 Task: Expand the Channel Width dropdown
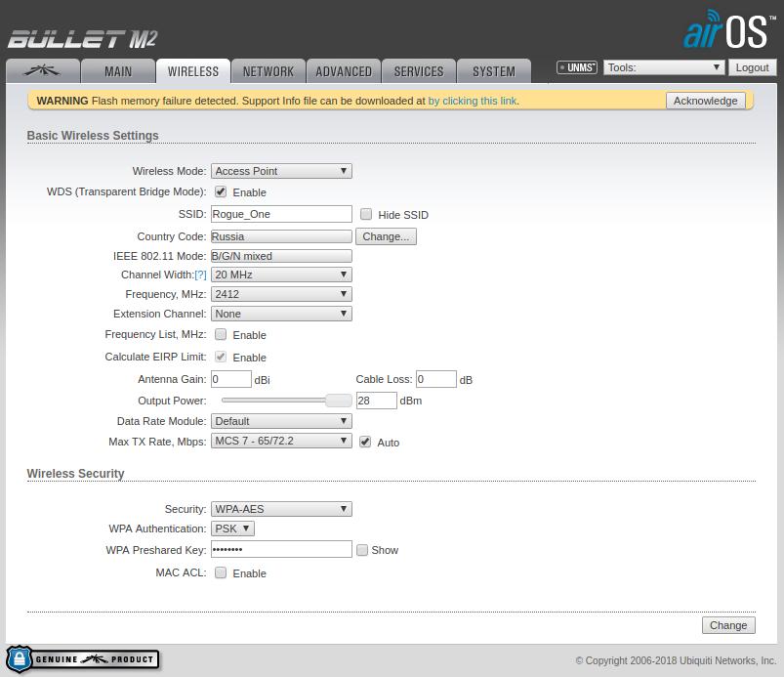point(281,275)
